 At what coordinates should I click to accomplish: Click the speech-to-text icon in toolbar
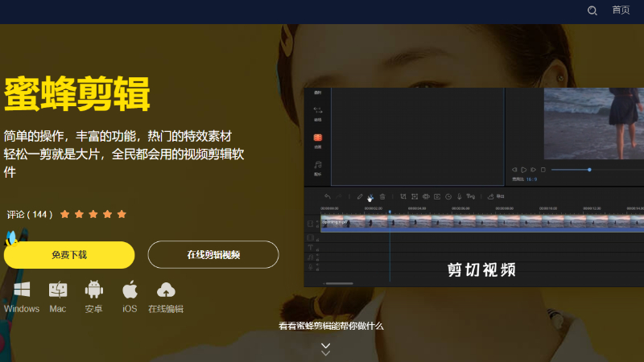(x=471, y=196)
